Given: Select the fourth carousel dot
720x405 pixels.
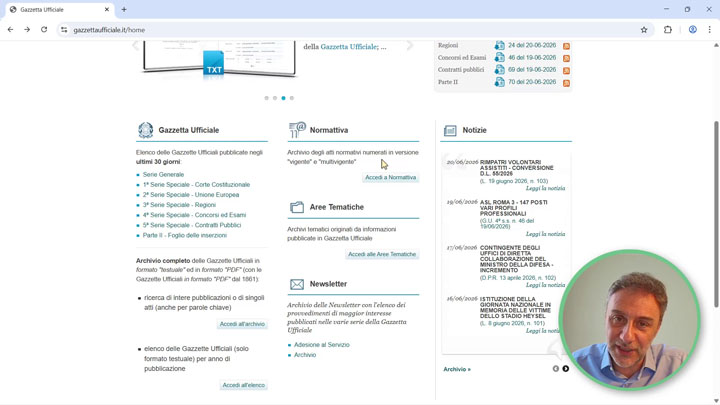Looking at the screenshot, I should tap(292, 98).
